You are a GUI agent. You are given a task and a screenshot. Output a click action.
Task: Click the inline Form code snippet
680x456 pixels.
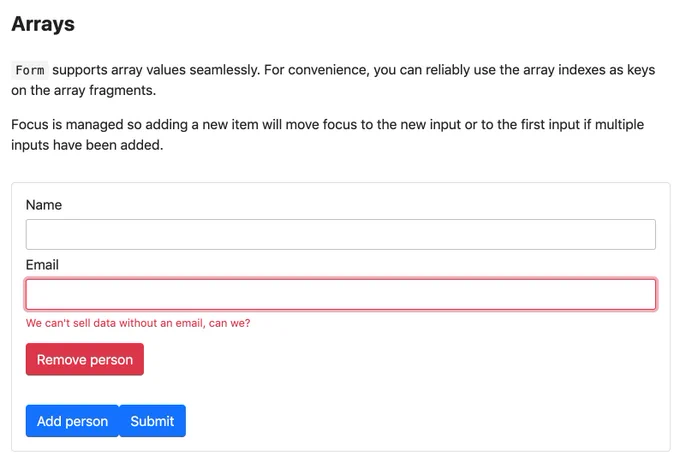coord(29,70)
